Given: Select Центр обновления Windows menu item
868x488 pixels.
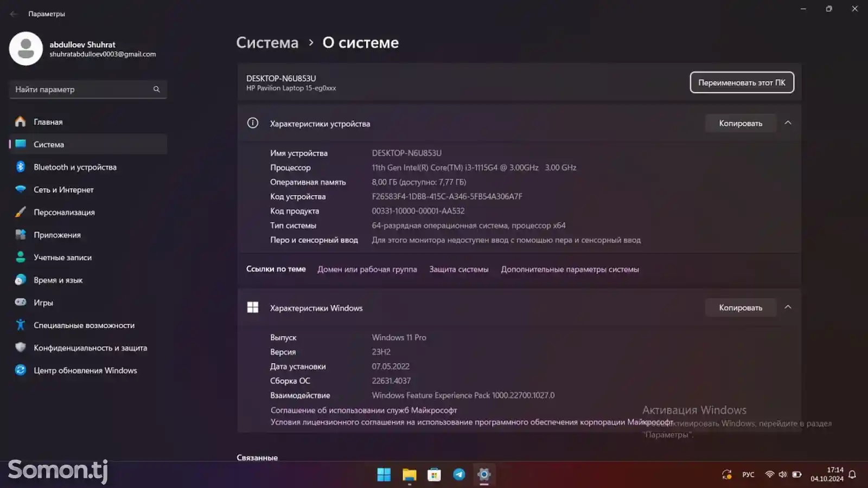Looking at the screenshot, I should [x=88, y=370].
